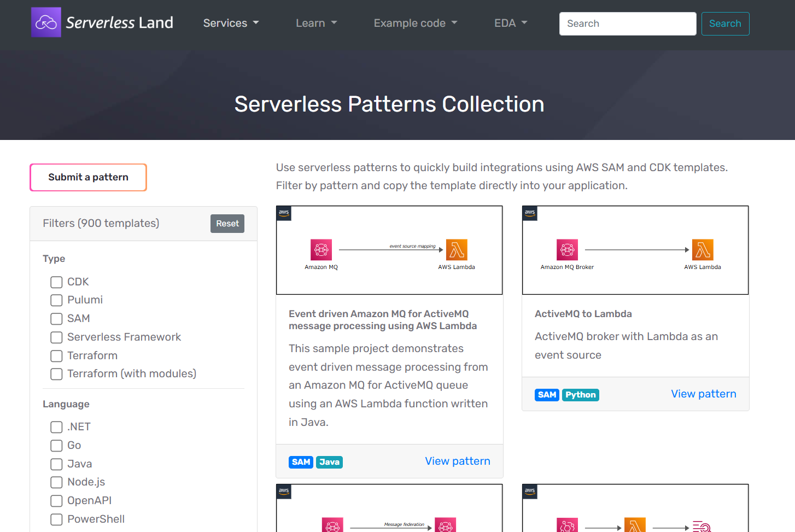Click the Search button in navbar

pos(725,24)
